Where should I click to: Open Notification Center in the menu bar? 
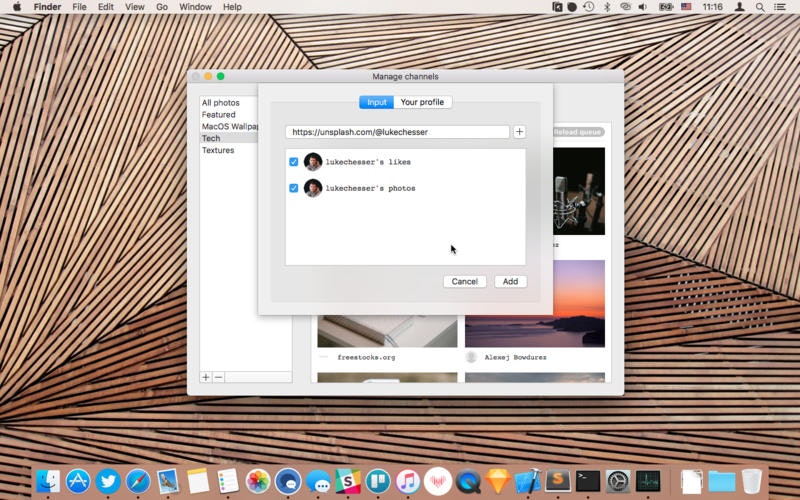[780, 7]
